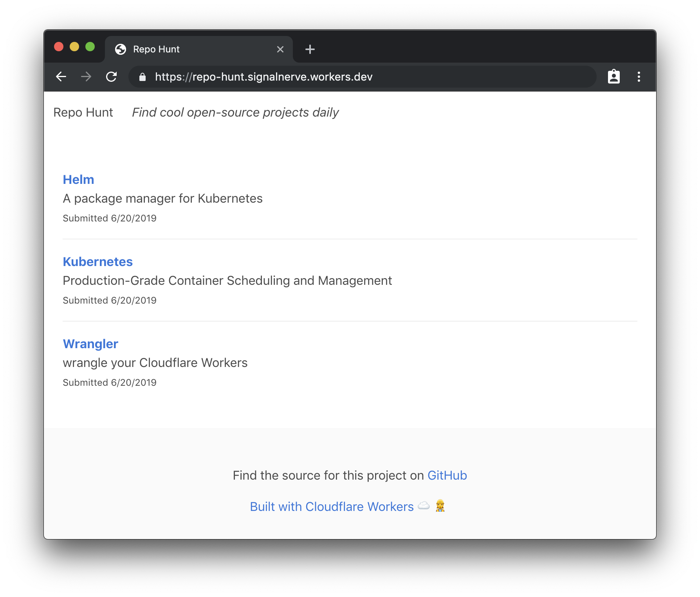Click 'Find the source for this project on' text
Image resolution: width=700 pixels, height=597 pixels.
(x=328, y=475)
